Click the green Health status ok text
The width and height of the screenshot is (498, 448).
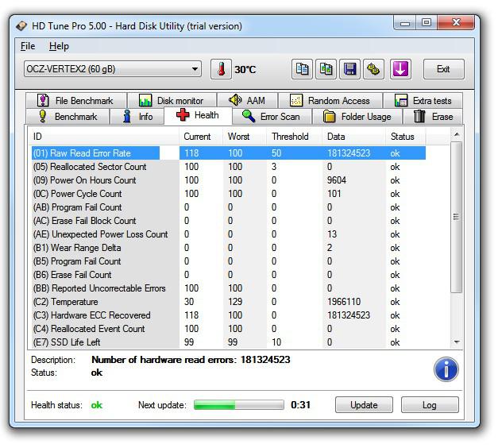(x=97, y=405)
